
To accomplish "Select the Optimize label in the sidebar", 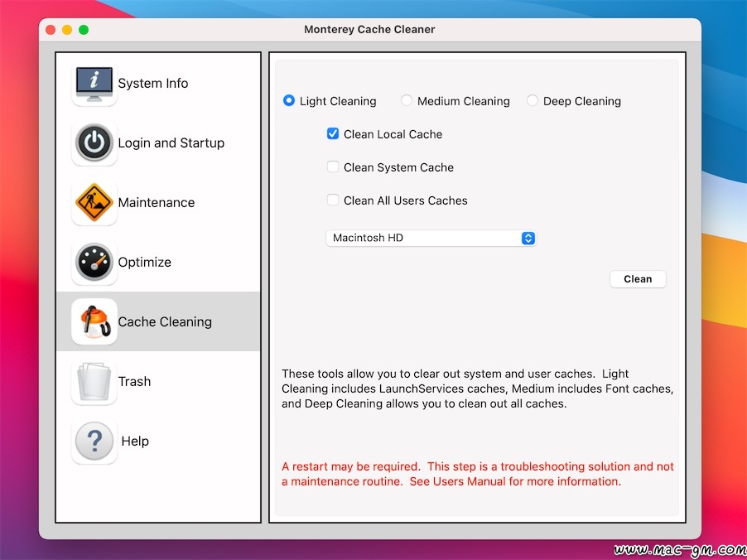I will (144, 262).
